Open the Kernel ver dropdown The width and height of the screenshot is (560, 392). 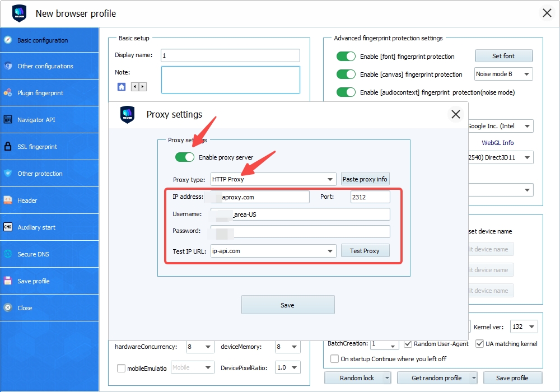pyautogui.click(x=531, y=326)
